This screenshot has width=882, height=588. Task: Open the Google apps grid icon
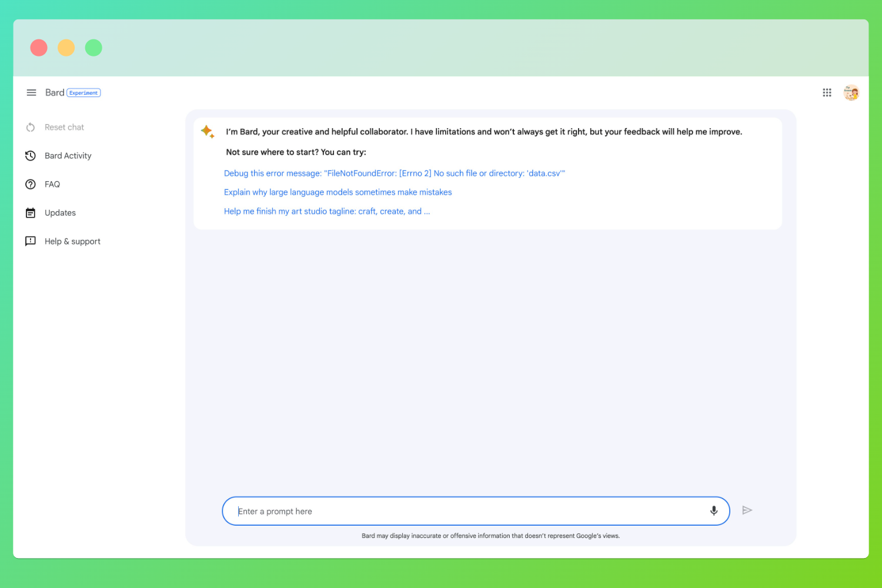pyautogui.click(x=827, y=93)
